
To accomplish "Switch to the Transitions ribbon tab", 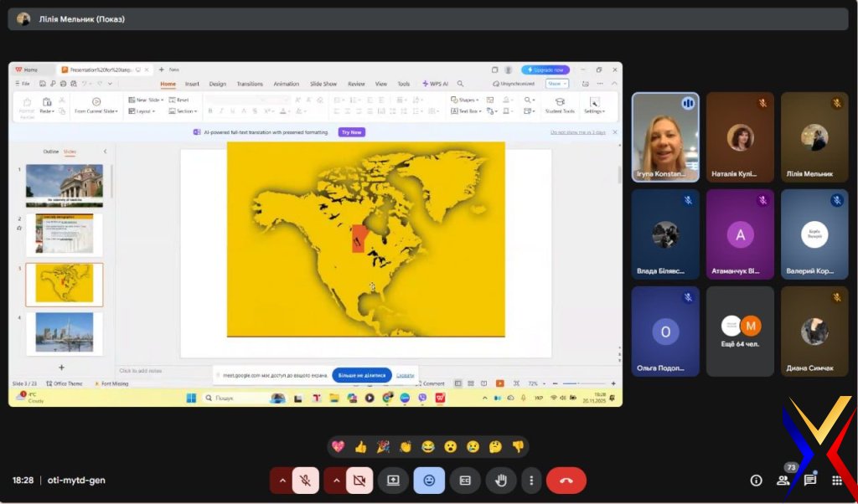I will [x=250, y=84].
